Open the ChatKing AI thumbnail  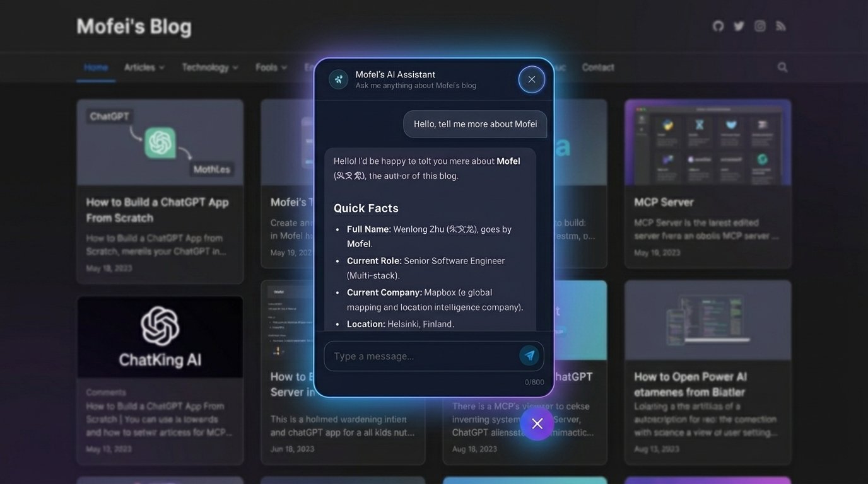pyautogui.click(x=160, y=337)
